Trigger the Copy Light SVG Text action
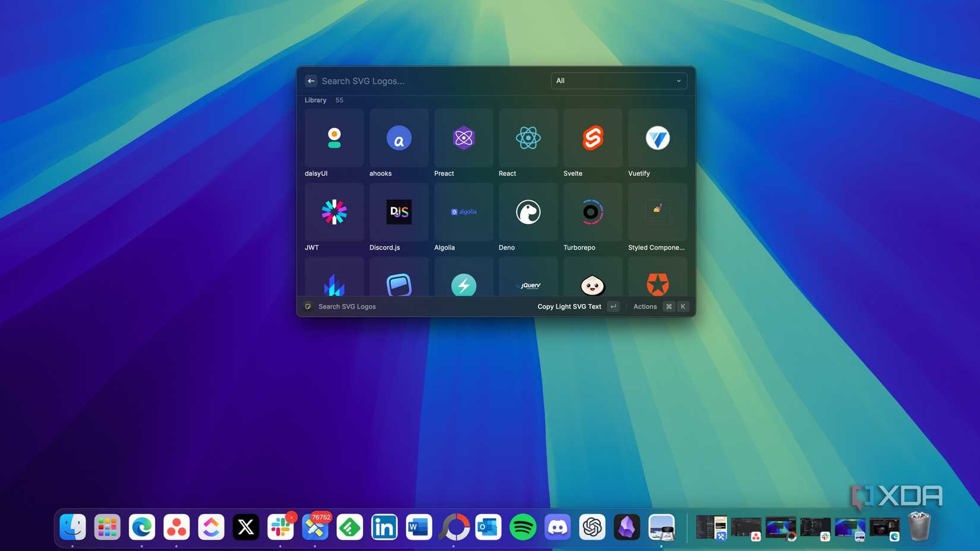980x551 pixels. 568,306
